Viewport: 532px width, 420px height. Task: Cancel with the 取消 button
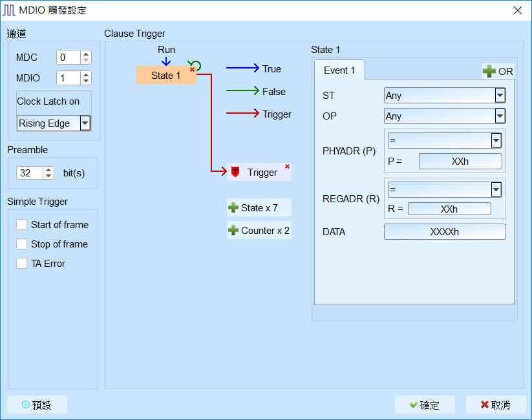click(496, 404)
